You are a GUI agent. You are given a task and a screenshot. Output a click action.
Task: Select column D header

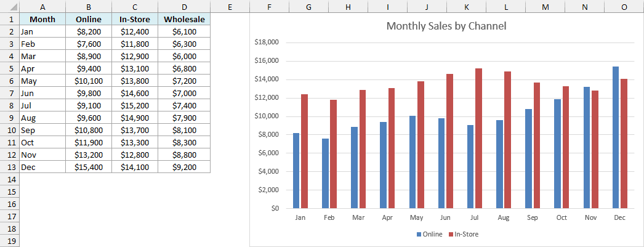tap(185, 7)
